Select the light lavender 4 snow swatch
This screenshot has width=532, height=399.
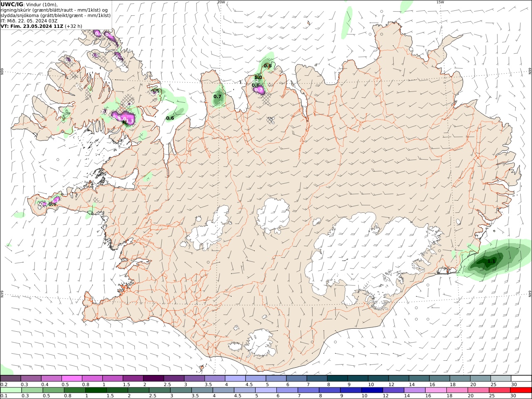pyautogui.click(x=235, y=379)
